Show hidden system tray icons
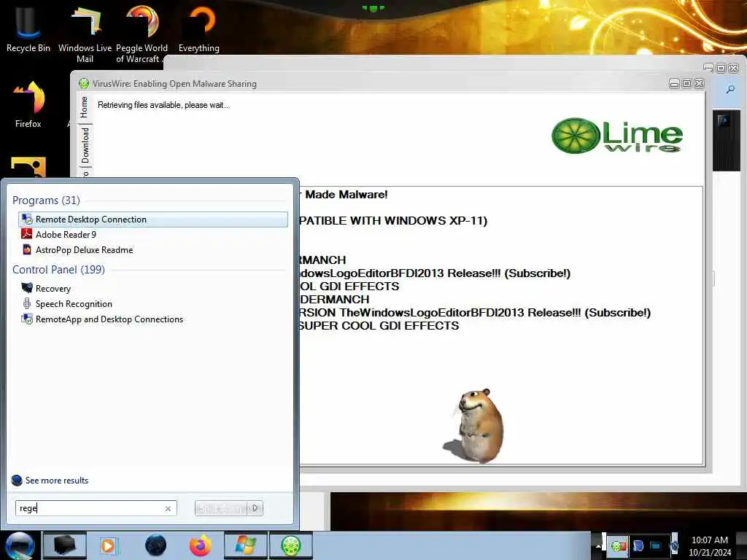This screenshot has height=560, width=747. point(598,545)
